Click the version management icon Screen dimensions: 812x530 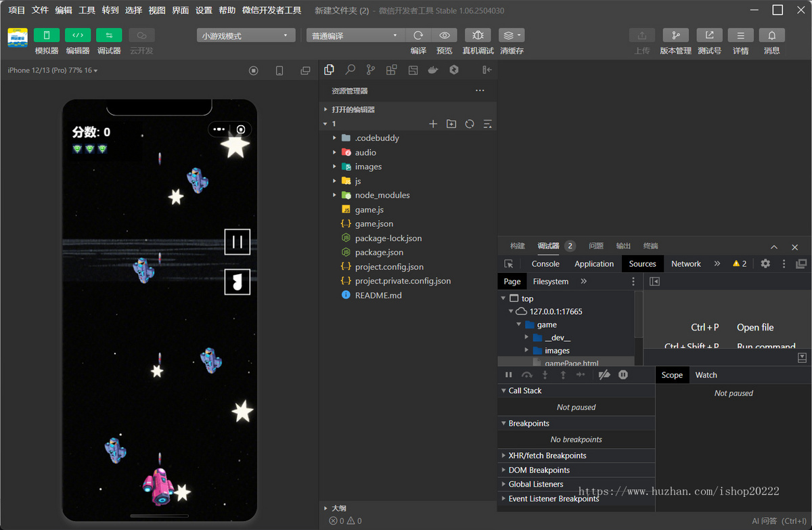(x=675, y=35)
